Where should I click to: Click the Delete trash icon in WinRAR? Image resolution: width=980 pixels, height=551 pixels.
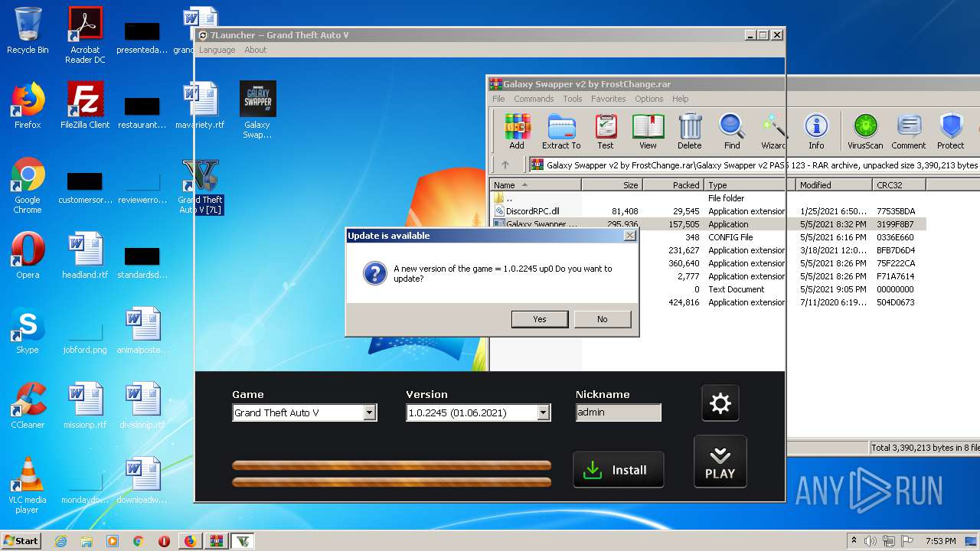point(689,131)
